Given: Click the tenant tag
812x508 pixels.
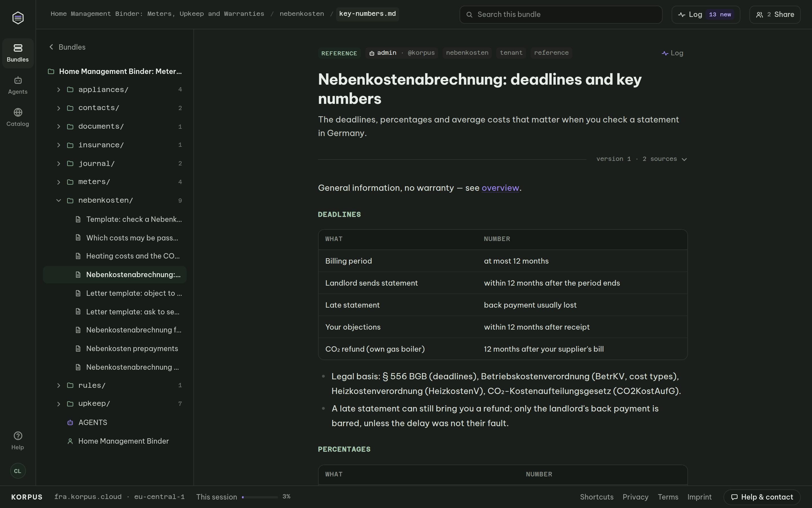Looking at the screenshot, I should 511,53.
